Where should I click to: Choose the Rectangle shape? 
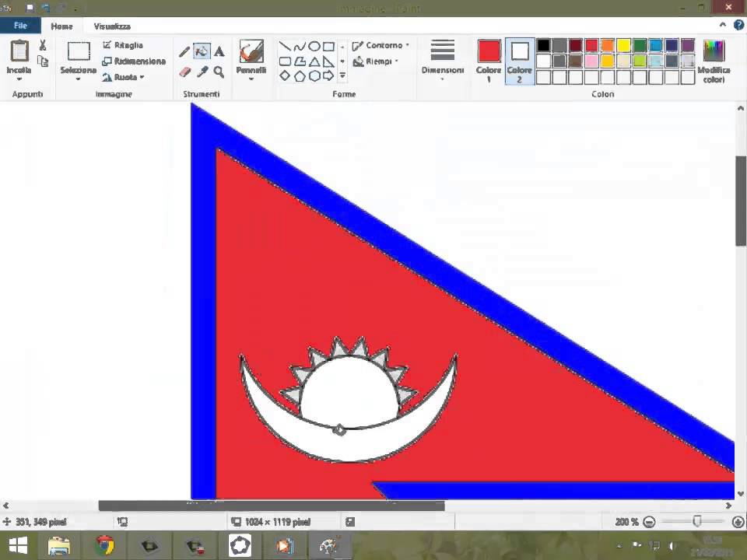[x=328, y=46]
